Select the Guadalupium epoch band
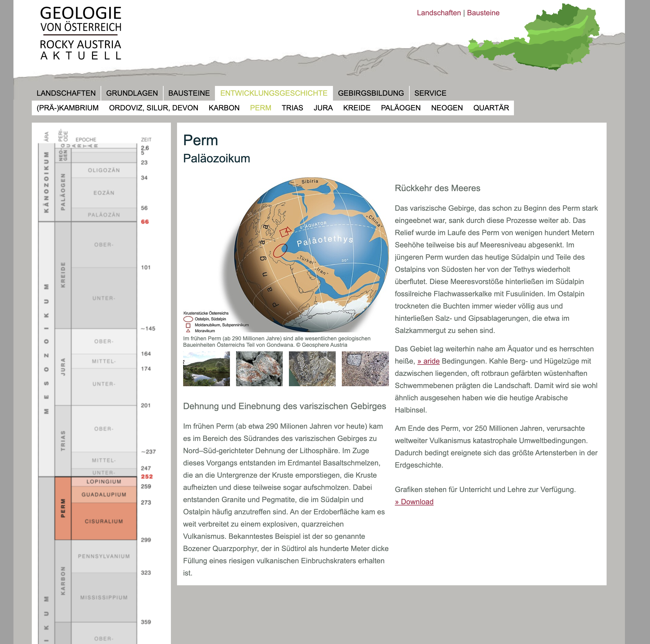The image size is (650, 644). click(104, 494)
